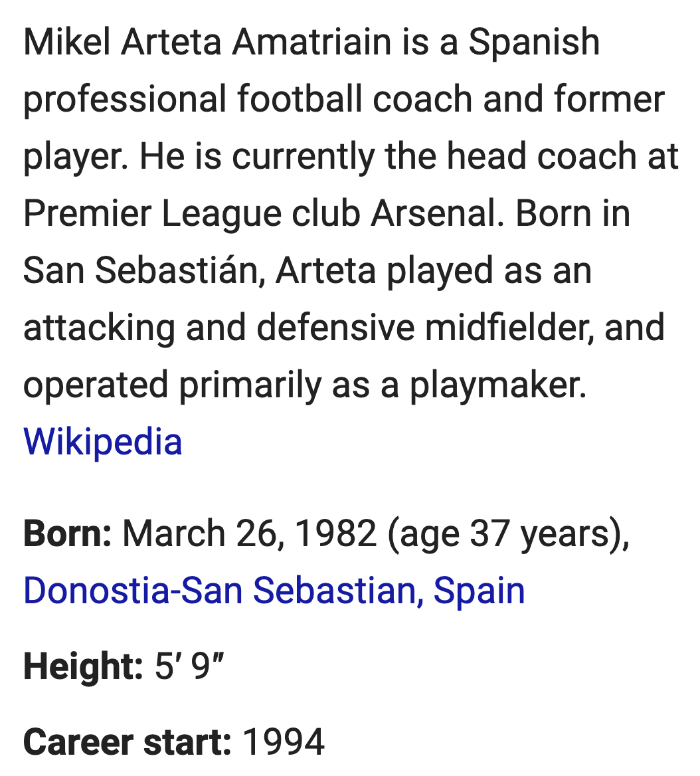Viewport: 700px width, 776px height.
Task: Click the phrase "operated primarily"
Action: pos(172,385)
